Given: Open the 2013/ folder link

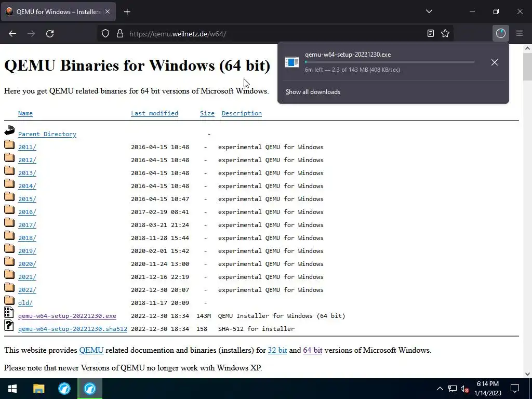Looking at the screenshot, I should coord(27,173).
